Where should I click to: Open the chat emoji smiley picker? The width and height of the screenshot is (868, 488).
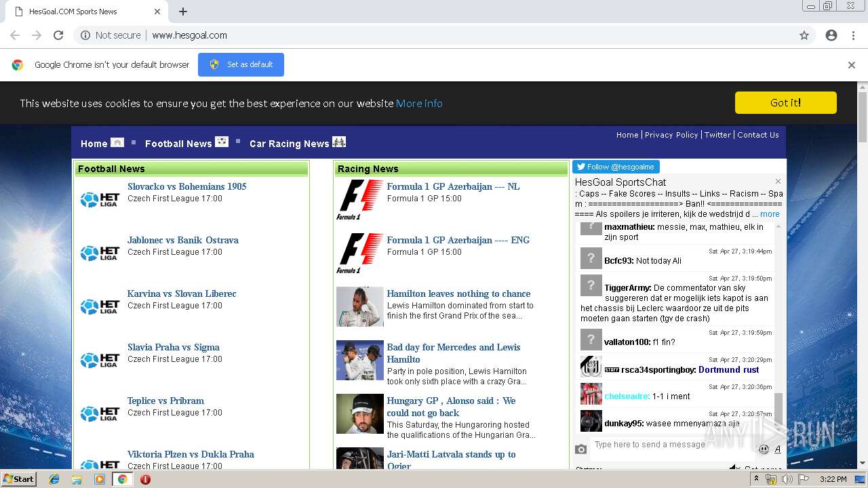point(764,449)
